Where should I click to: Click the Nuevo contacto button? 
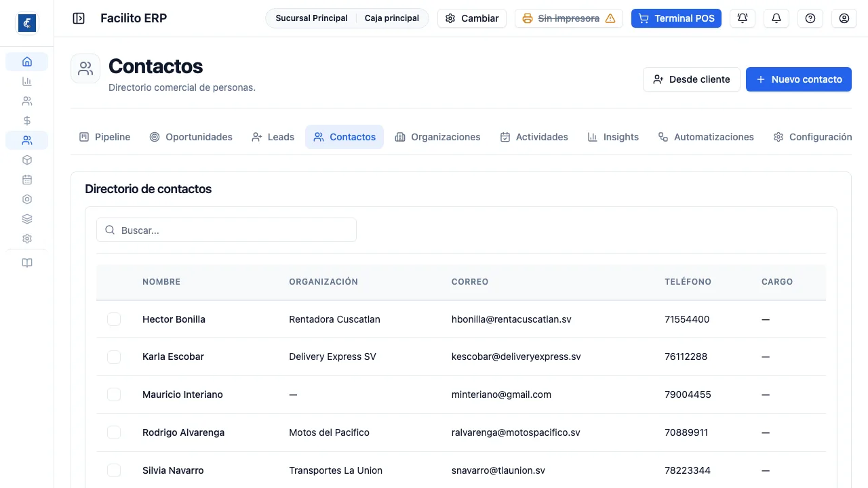pos(799,79)
